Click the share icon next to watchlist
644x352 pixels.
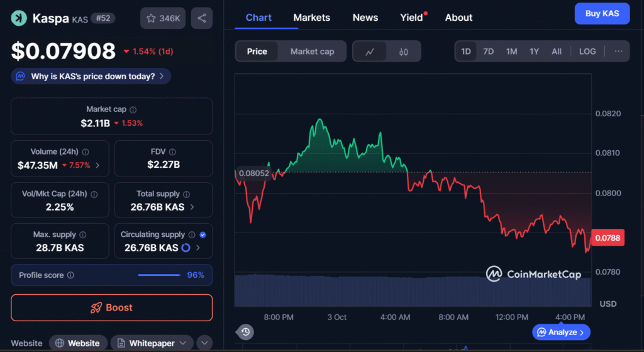[x=201, y=18]
